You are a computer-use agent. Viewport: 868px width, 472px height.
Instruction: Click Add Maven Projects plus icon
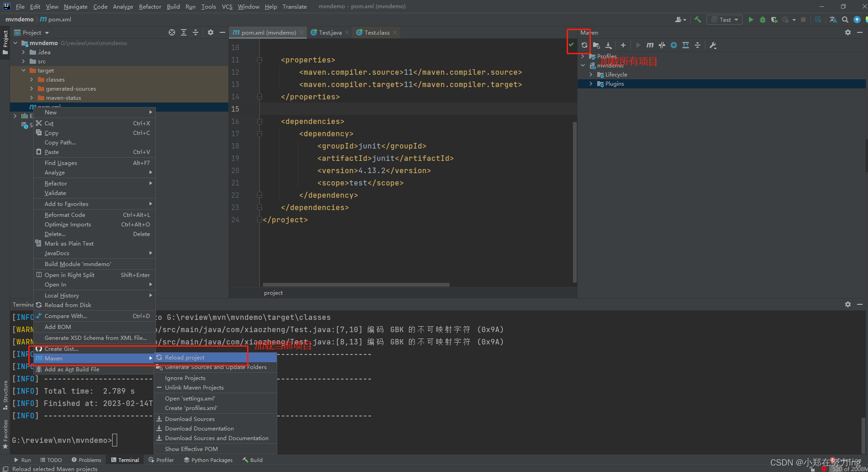click(x=623, y=45)
